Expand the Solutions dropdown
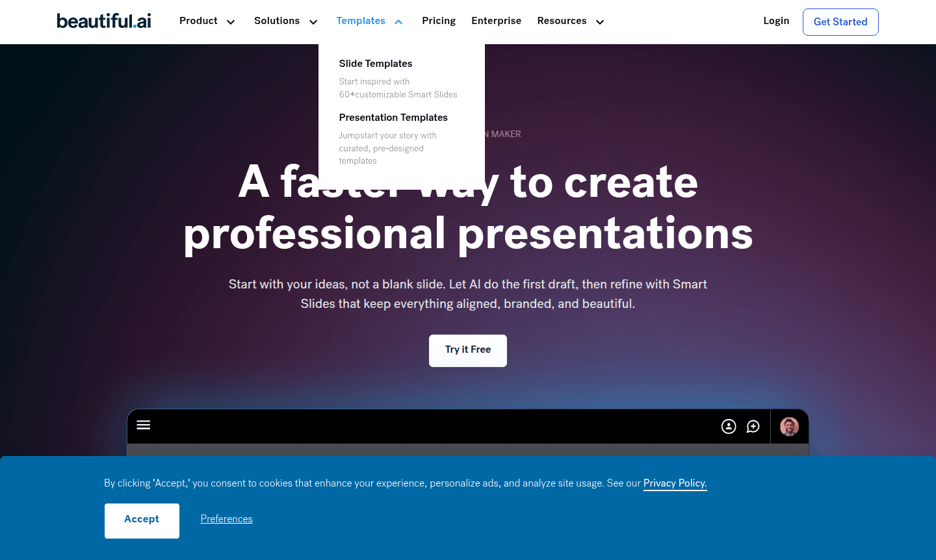This screenshot has width=936, height=560. (x=285, y=21)
